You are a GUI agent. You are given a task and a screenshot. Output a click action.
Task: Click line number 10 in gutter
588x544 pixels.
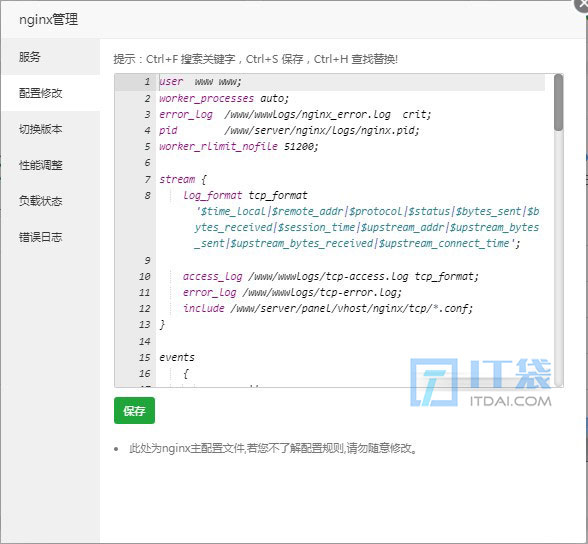144,277
